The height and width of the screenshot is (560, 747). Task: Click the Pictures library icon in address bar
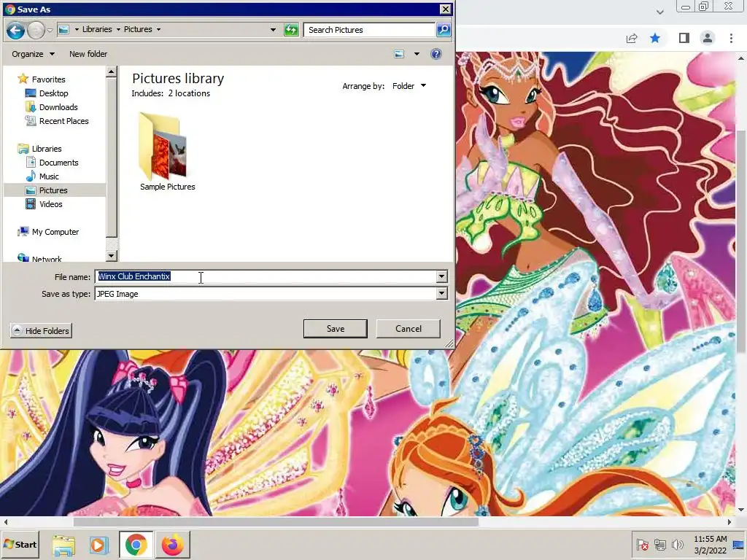[63, 29]
